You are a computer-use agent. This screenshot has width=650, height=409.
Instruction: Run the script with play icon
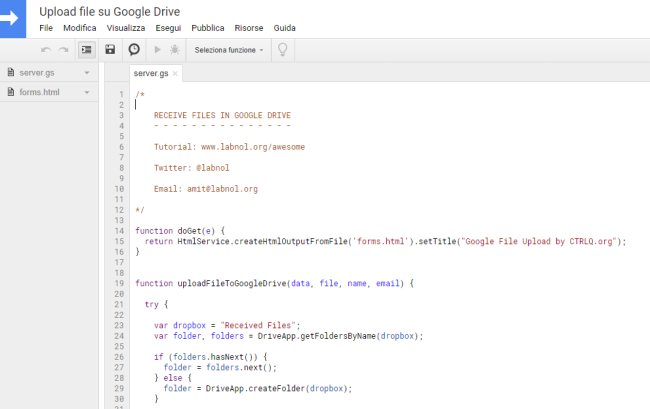click(157, 49)
